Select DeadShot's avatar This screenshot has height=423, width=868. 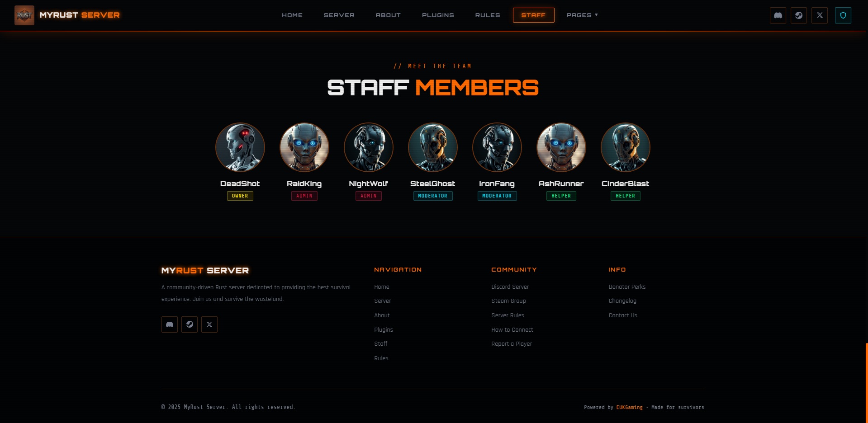point(240,147)
